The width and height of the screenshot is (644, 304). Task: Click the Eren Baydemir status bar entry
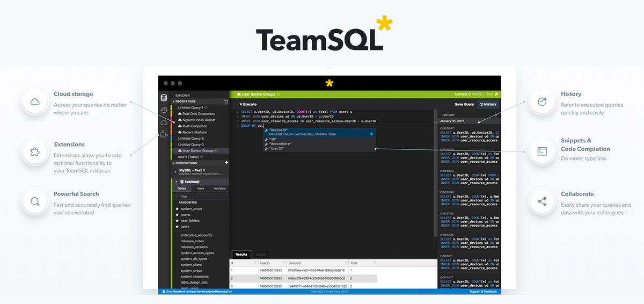click(x=196, y=292)
